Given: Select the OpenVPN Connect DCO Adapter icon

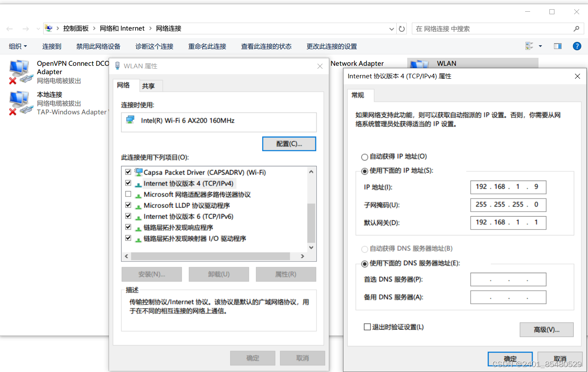Looking at the screenshot, I should pos(20,71).
